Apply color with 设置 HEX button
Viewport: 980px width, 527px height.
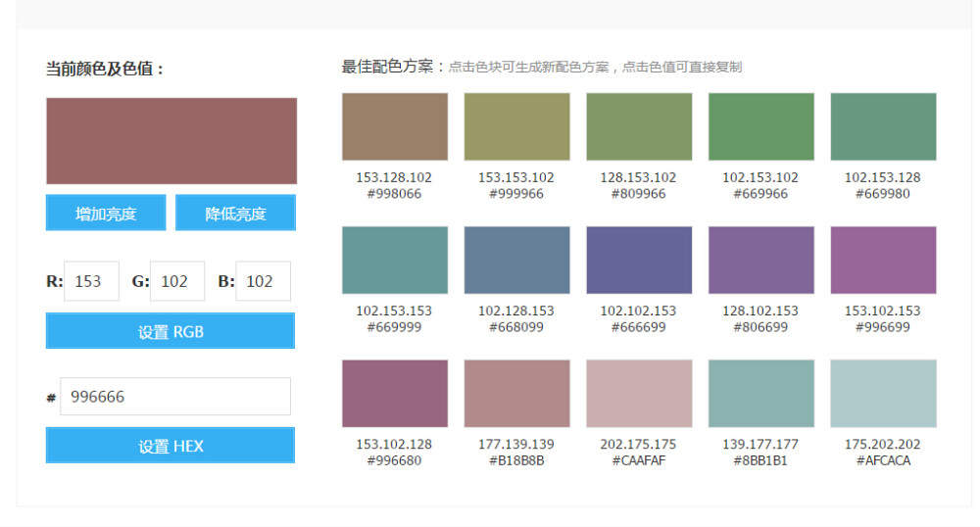pos(171,446)
